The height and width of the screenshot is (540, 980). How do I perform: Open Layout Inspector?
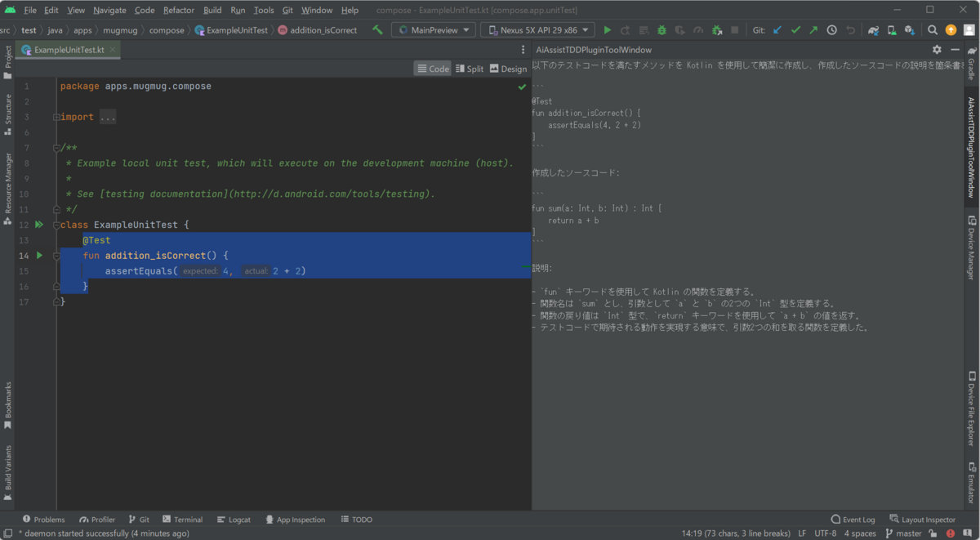point(922,520)
